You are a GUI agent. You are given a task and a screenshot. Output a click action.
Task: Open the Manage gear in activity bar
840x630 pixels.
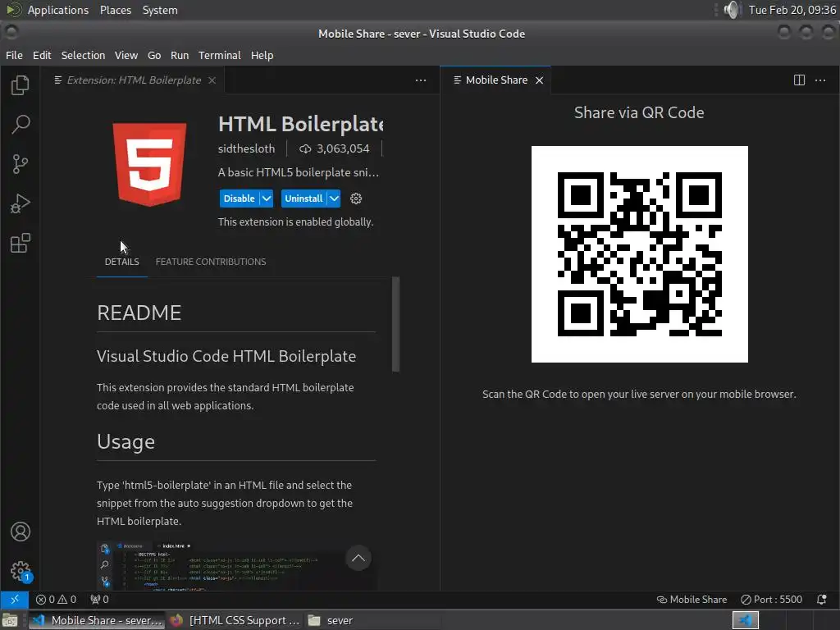tap(21, 571)
